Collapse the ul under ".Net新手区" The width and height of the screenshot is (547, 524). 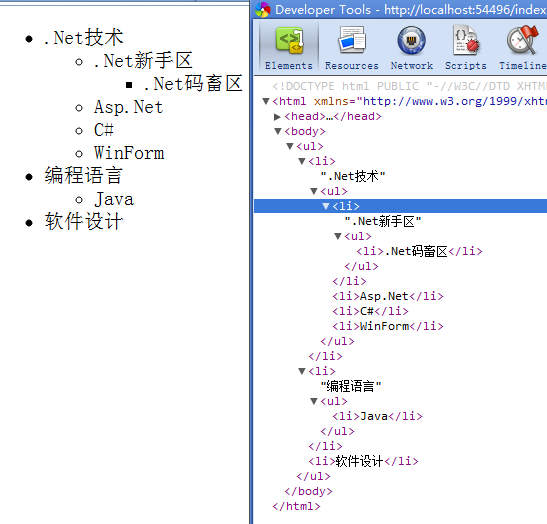[338, 236]
